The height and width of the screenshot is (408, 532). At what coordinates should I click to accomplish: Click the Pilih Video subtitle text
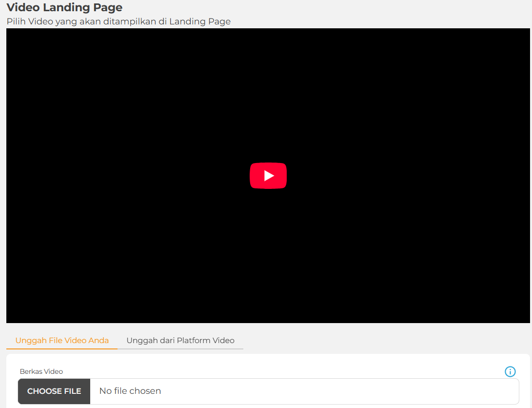coord(118,21)
